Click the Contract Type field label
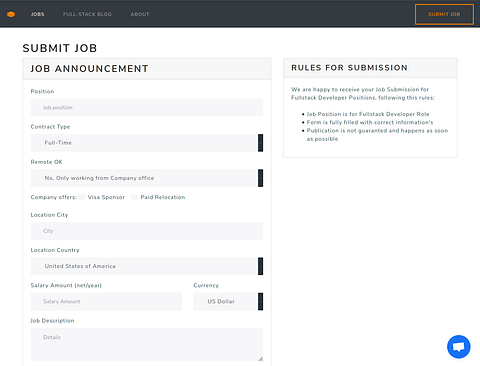 point(50,127)
